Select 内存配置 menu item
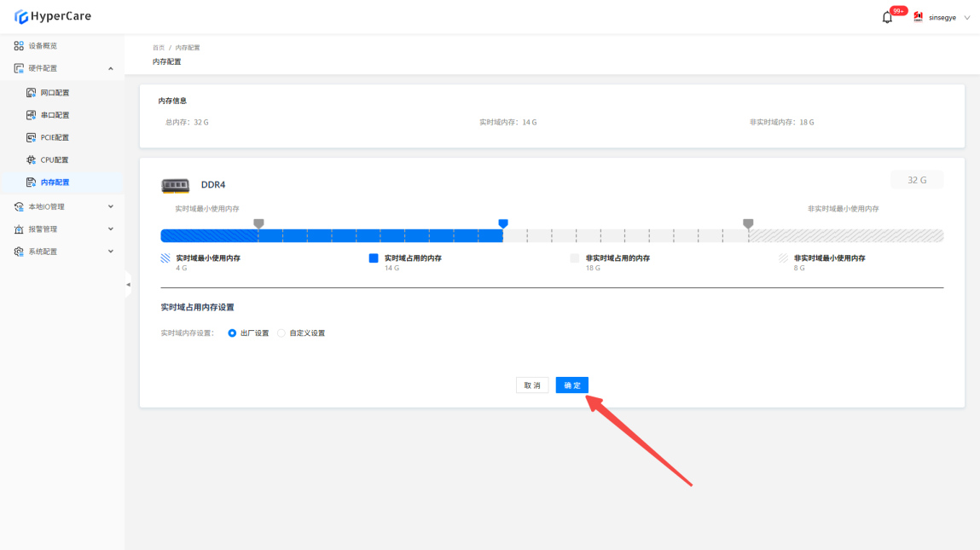The image size is (980, 550). point(62,182)
